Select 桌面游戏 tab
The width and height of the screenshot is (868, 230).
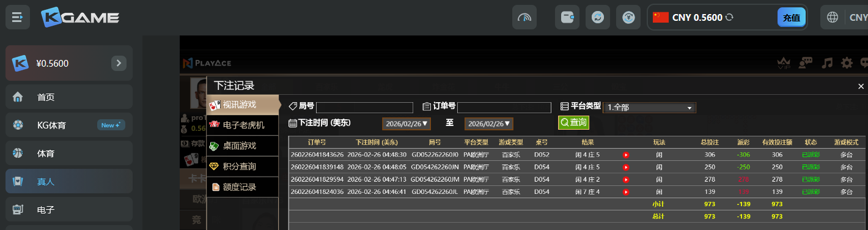click(243, 146)
